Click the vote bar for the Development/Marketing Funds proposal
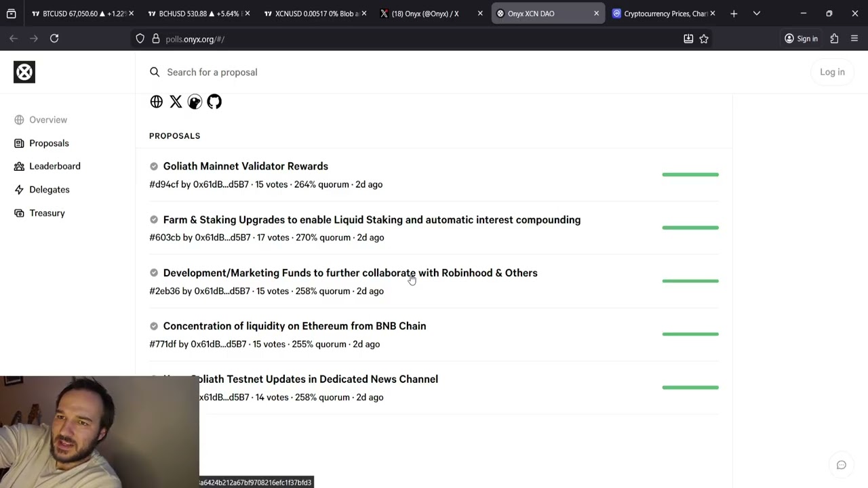 [690, 281]
